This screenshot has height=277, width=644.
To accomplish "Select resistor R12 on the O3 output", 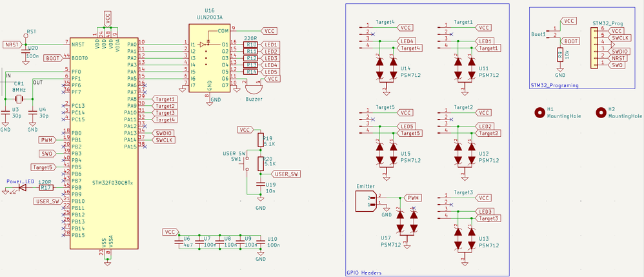I will [251, 58].
